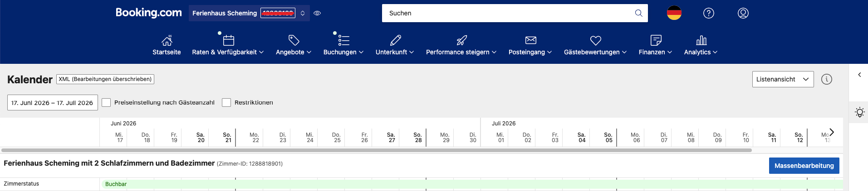Expand the Unterkunft menu
This screenshot has height=191, width=868.
395,52
